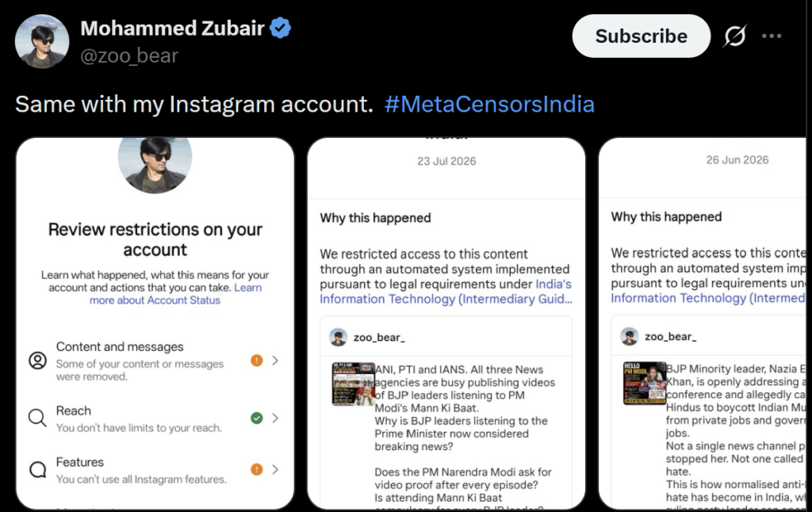
Task: Click the orange warning icon beside Features
Action: pyautogui.click(x=257, y=469)
